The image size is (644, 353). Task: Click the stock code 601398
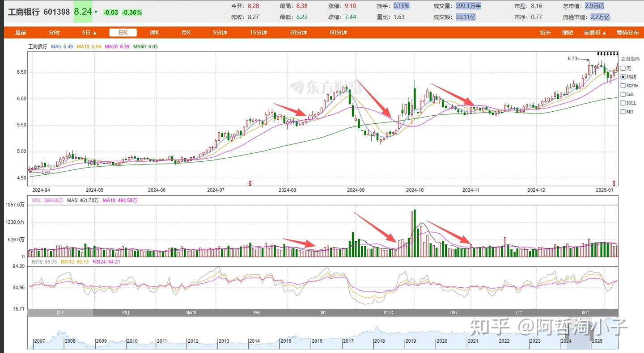57,12
